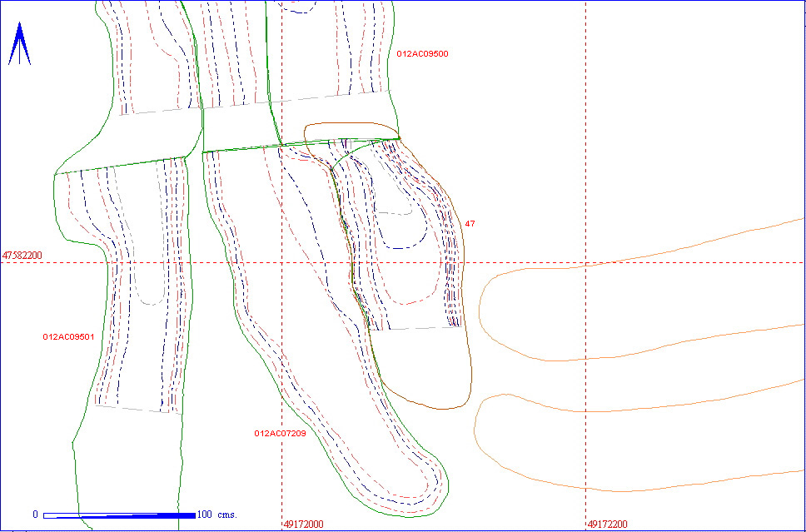Click the grid coordinate 49172200
This screenshot has height=532, width=806.
click(x=608, y=525)
